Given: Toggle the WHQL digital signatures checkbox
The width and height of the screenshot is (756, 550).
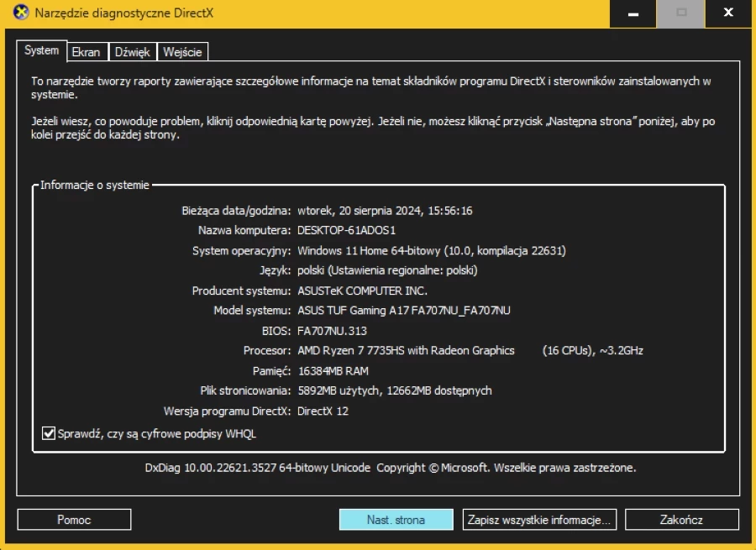Looking at the screenshot, I should 49,433.
